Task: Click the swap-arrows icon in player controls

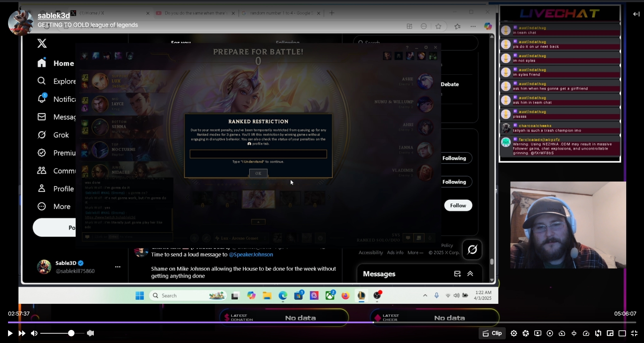Action: 598,333
